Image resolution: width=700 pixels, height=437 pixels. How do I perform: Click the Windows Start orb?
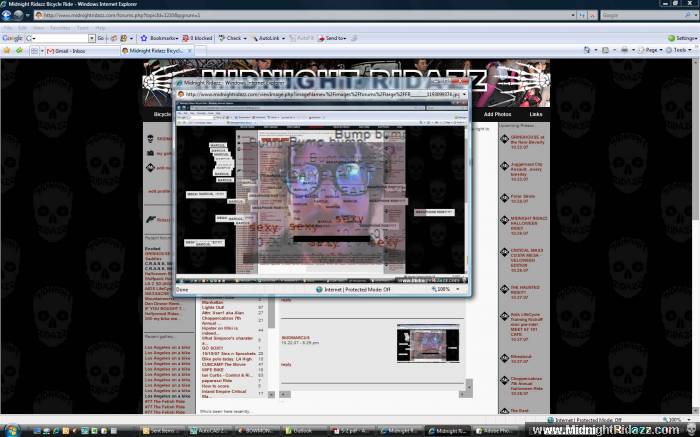point(12,431)
